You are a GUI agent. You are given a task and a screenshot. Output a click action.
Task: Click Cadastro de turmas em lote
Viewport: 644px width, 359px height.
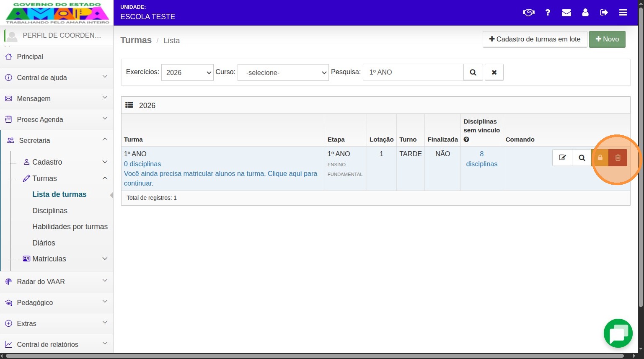(x=535, y=39)
